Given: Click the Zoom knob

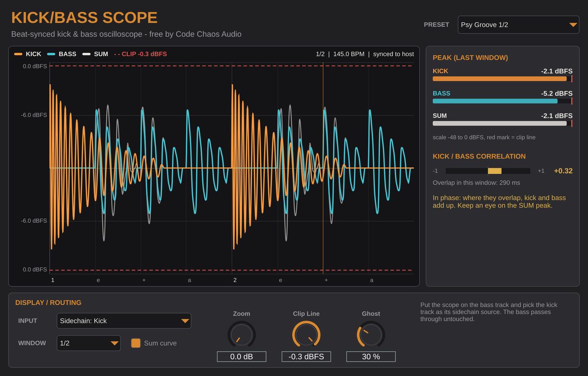Looking at the screenshot, I should tap(242, 335).
